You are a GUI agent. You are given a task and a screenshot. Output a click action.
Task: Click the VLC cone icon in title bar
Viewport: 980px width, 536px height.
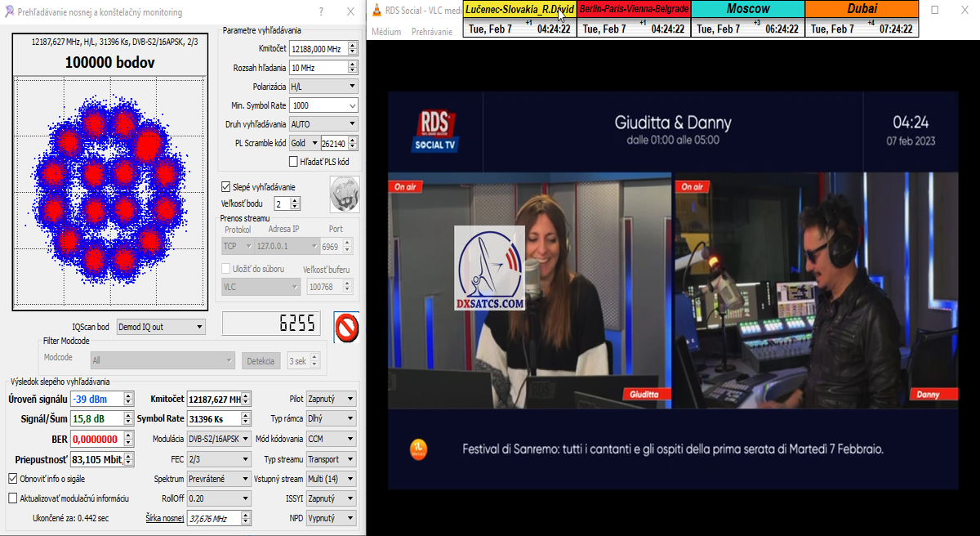click(x=376, y=11)
